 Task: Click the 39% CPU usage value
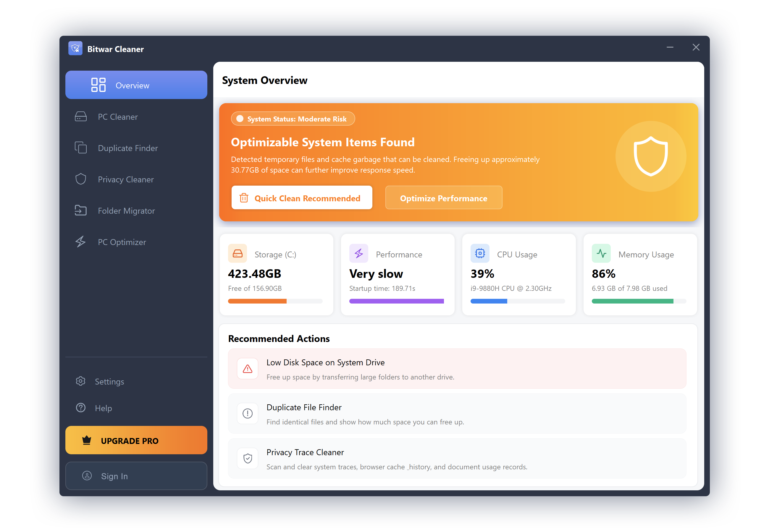click(x=482, y=274)
